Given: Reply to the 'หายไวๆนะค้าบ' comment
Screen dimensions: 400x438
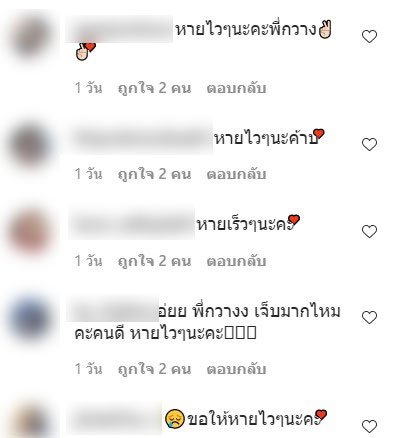Looking at the screenshot, I should tap(236, 174).
